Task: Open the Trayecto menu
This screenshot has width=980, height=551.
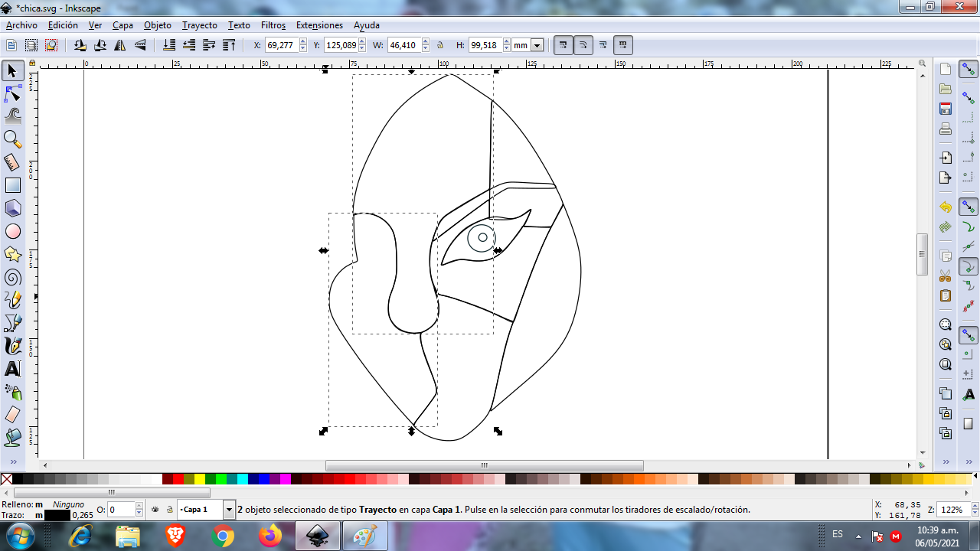Action: pos(199,25)
